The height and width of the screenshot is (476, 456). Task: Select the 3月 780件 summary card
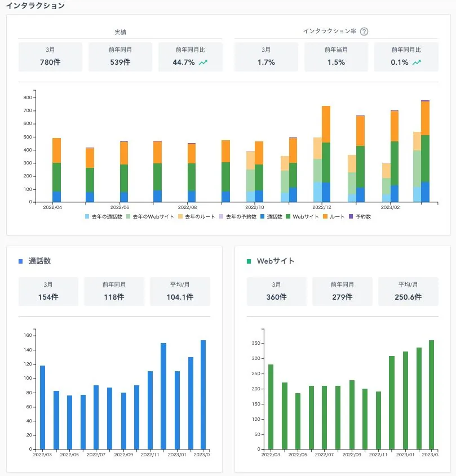point(50,57)
